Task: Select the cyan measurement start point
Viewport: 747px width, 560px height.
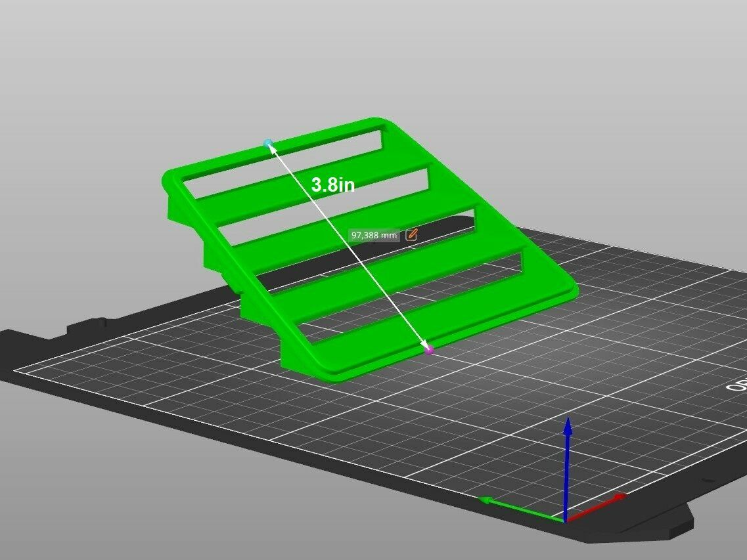Action: coord(268,143)
